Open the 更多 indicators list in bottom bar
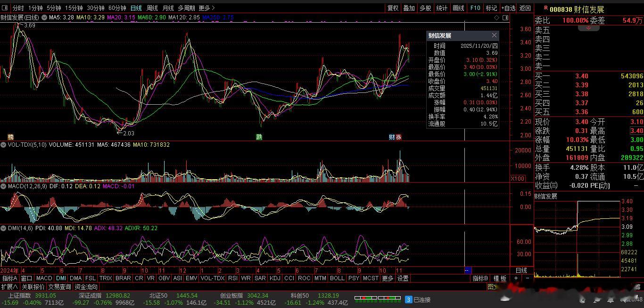This screenshot has width=644, height=308. pos(387,278)
